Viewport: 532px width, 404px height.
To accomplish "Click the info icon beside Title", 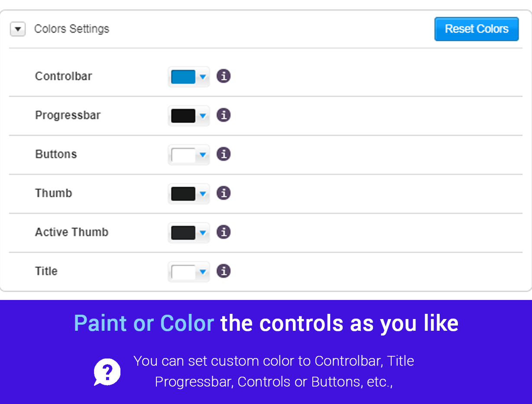I will click(223, 271).
